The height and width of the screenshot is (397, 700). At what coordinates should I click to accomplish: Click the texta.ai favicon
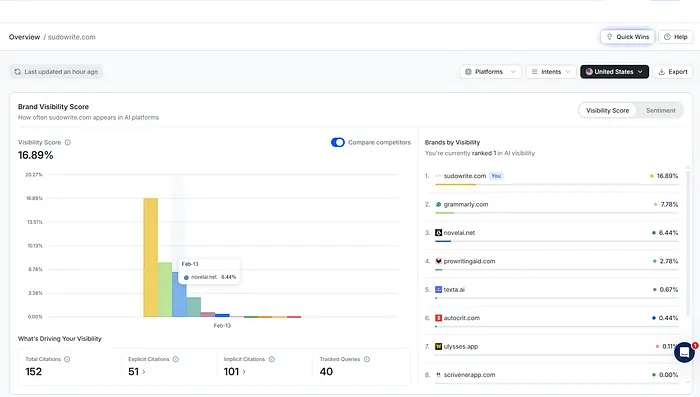[438, 289]
